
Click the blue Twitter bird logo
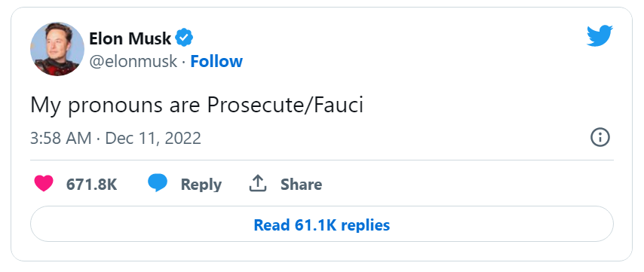[600, 35]
